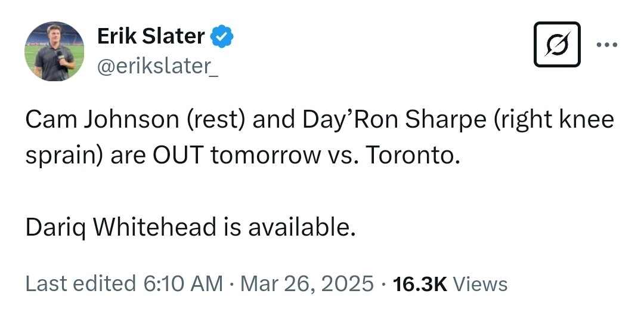Click the word "sprain)" starting the second line
The image size is (644, 309).
(60, 156)
